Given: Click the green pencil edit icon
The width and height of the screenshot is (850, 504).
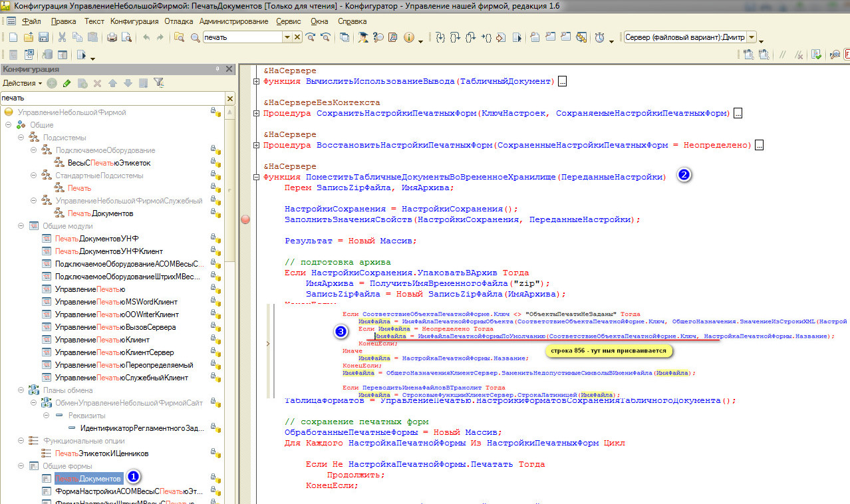Looking at the screenshot, I should tap(67, 83).
